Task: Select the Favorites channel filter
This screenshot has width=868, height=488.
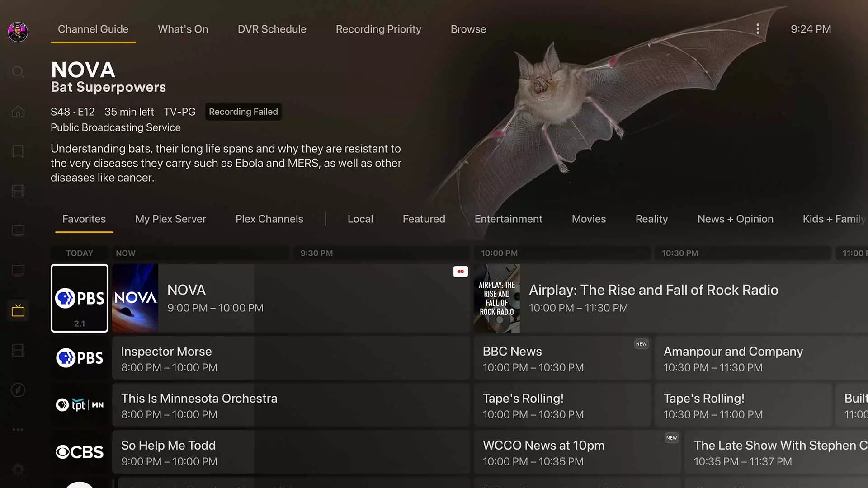Action: click(x=84, y=219)
